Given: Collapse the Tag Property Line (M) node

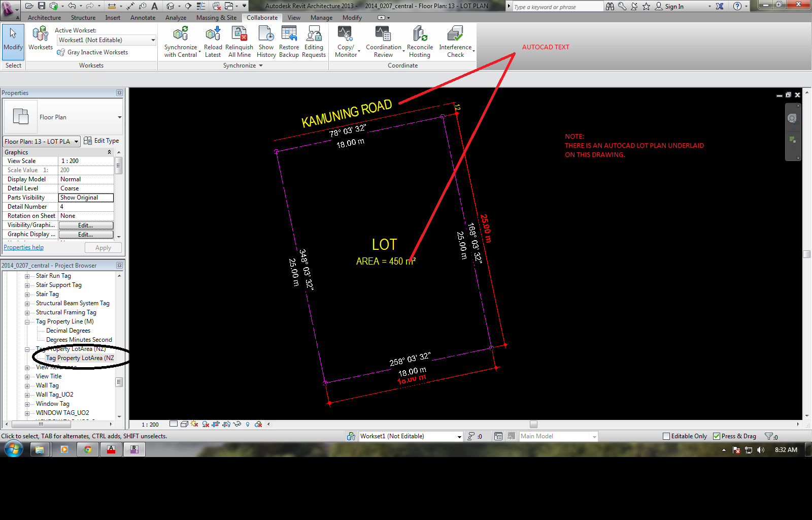Looking at the screenshot, I should [27, 322].
